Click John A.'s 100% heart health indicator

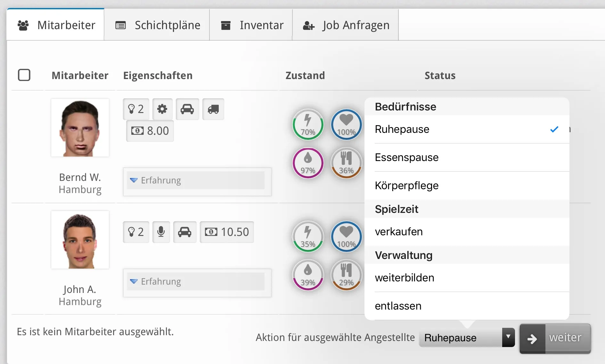[x=346, y=237]
